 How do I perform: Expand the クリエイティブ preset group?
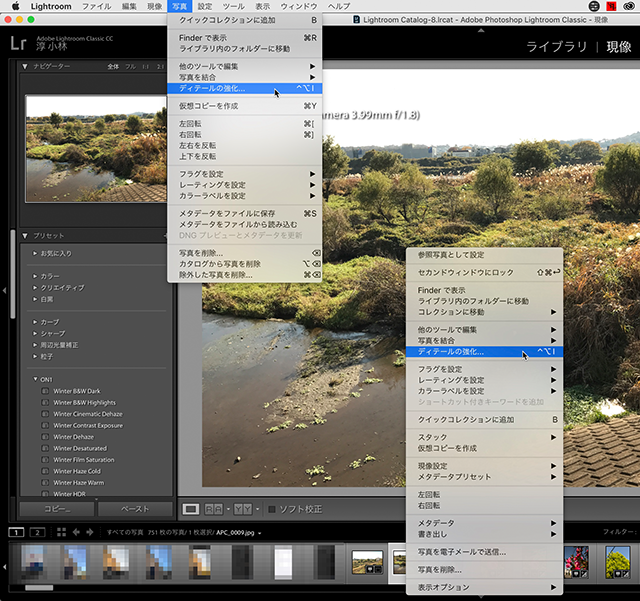click(x=35, y=287)
